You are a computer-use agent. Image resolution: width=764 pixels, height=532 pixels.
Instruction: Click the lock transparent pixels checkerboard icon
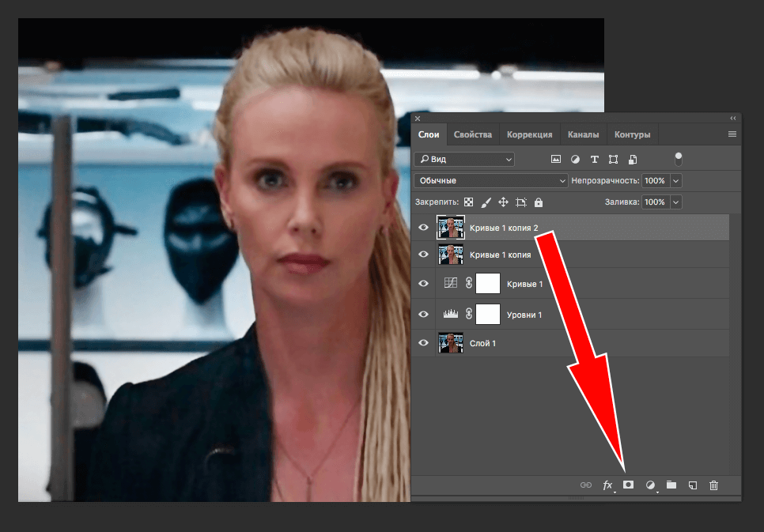(468, 202)
